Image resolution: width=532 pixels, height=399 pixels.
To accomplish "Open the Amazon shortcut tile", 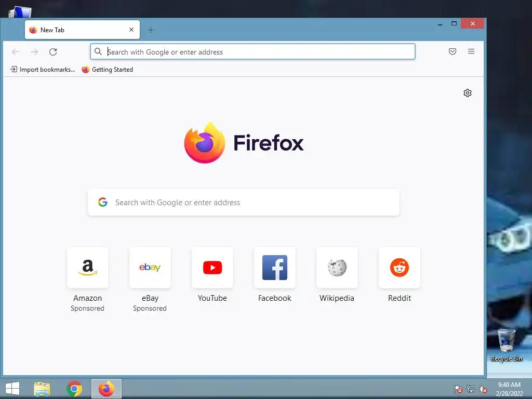I will (x=88, y=268).
